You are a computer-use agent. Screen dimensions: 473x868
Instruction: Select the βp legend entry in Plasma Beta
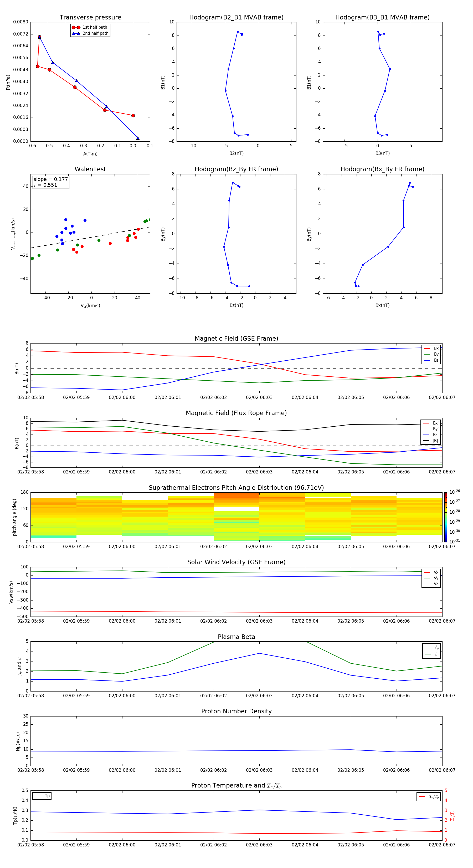pos(431,647)
